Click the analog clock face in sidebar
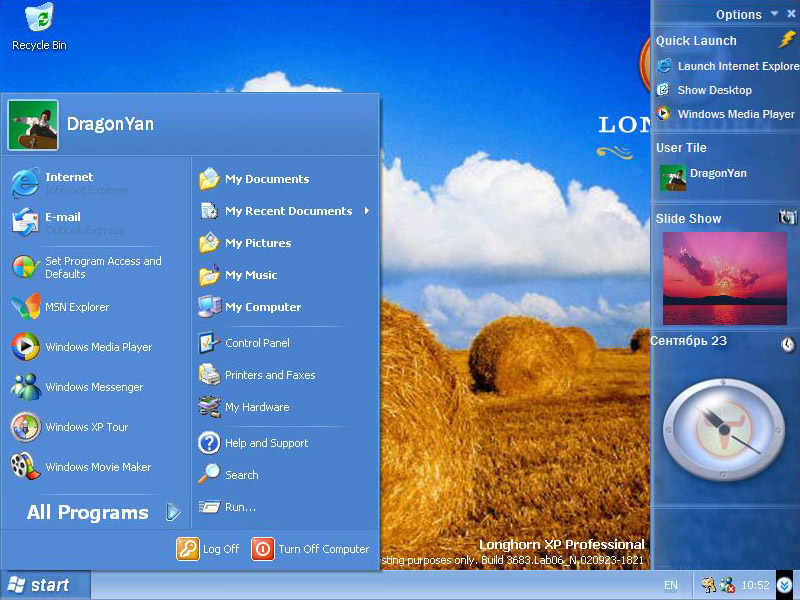This screenshot has width=800, height=600. [724, 429]
